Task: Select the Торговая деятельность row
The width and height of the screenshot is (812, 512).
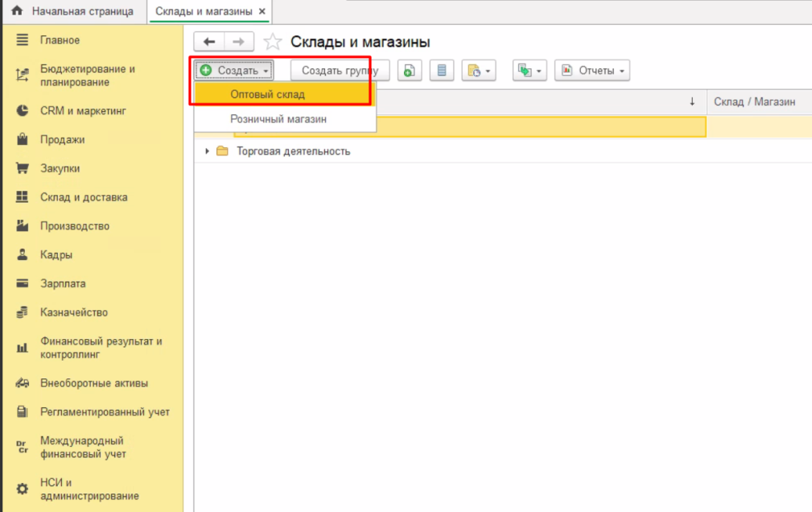Action: coord(293,151)
